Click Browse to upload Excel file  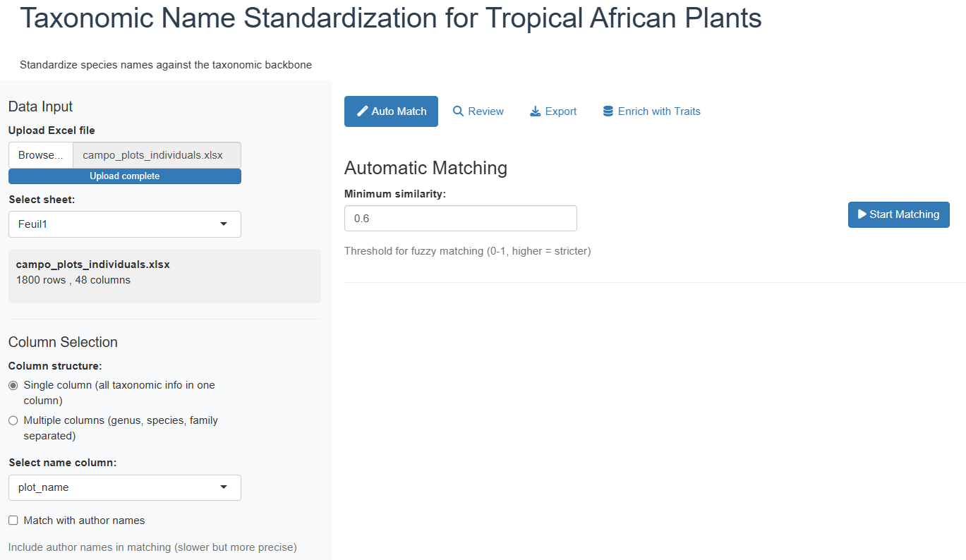point(41,155)
